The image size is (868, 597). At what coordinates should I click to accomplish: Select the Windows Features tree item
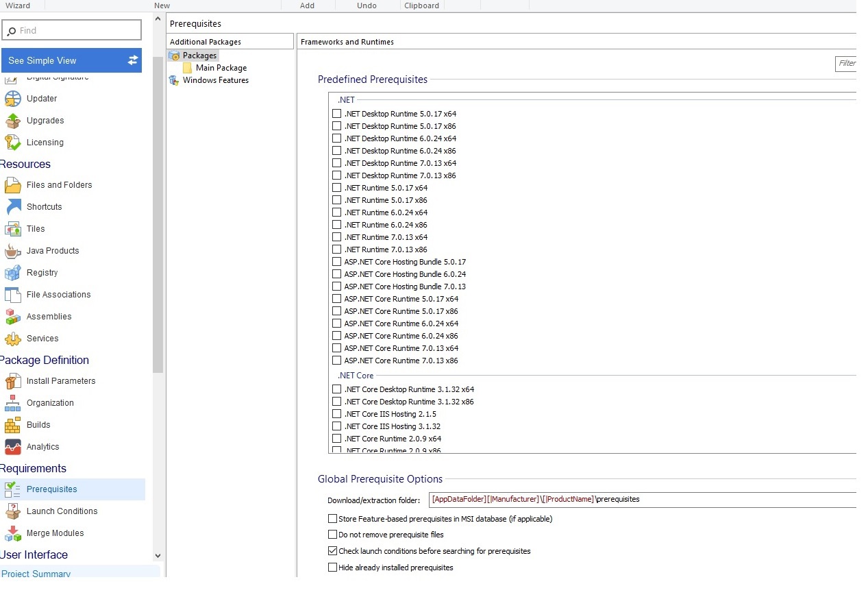(x=216, y=80)
